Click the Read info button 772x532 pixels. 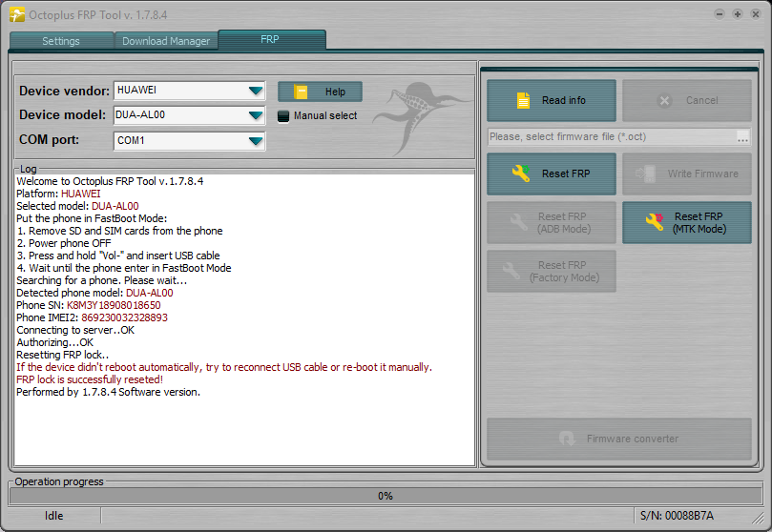click(552, 100)
